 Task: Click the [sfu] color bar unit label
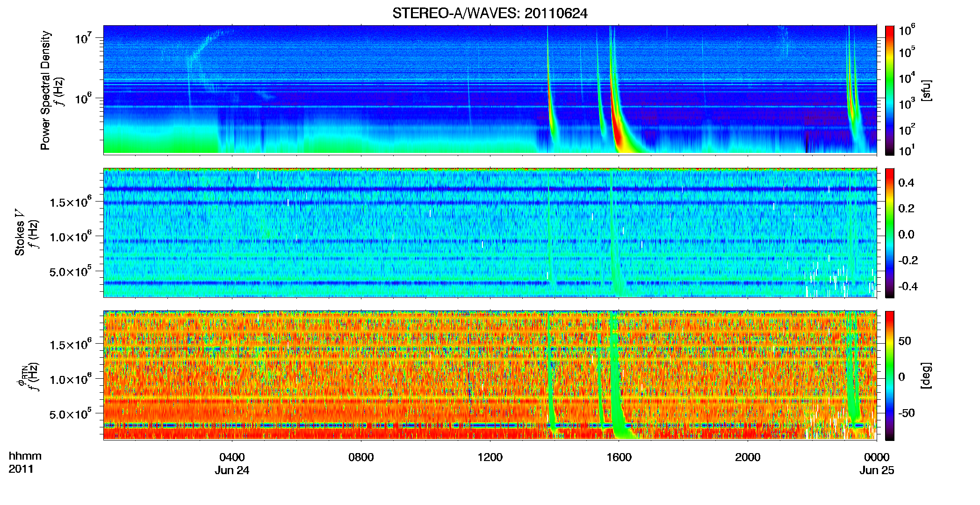point(926,90)
